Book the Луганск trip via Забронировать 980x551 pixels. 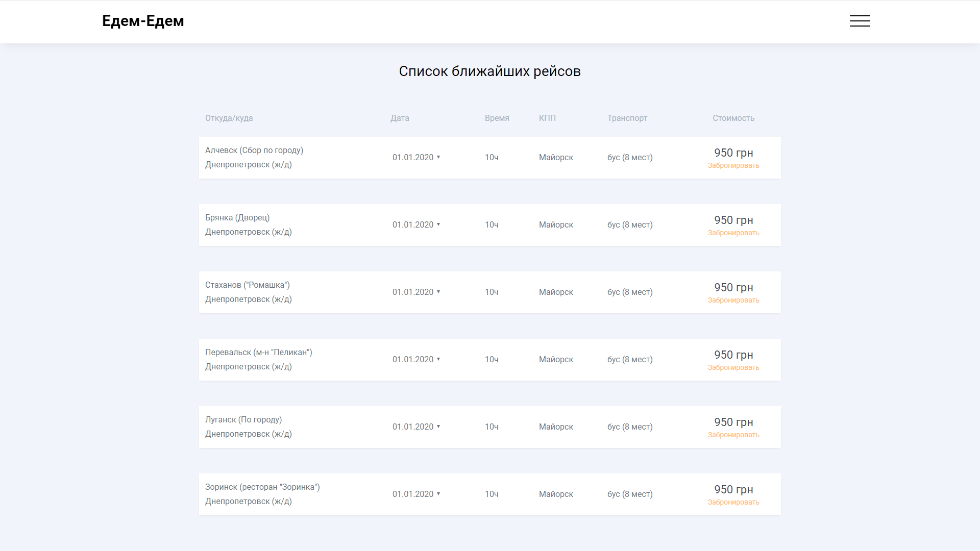tap(733, 435)
